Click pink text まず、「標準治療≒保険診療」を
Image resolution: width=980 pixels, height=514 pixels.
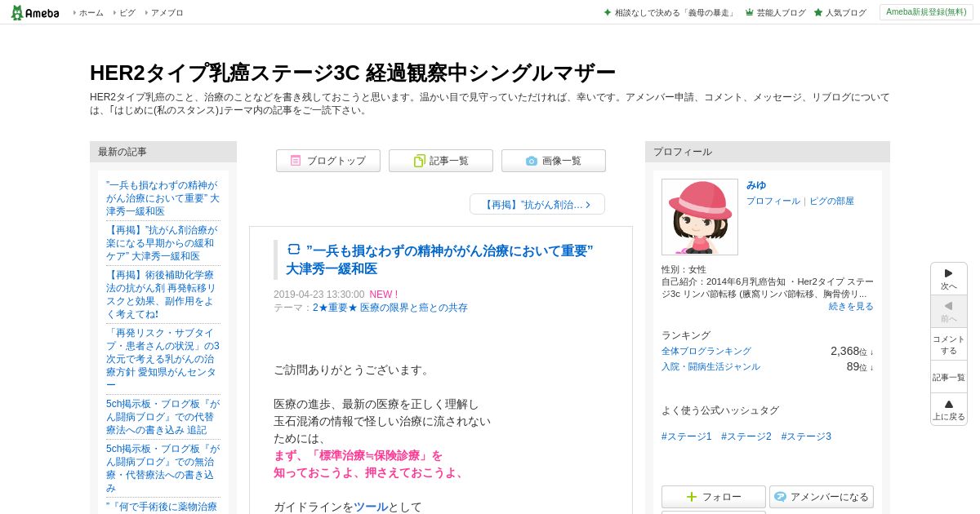358,455
